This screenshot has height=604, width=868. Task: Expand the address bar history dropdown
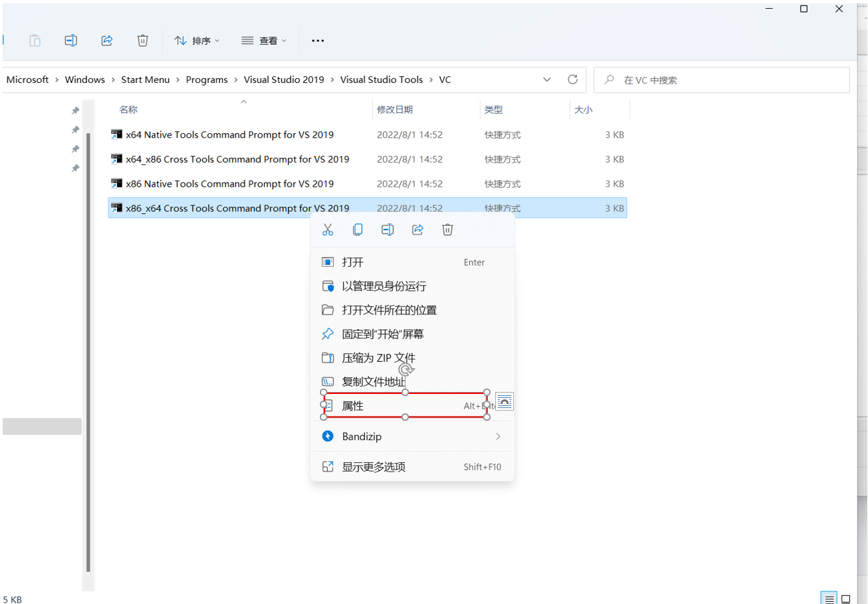[x=547, y=80]
